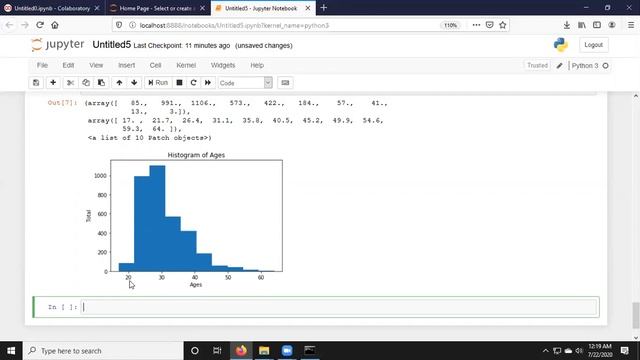Open the command palette keyboard icon
Image resolution: width=640 pixels, height=360 pixels.
(285, 83)
